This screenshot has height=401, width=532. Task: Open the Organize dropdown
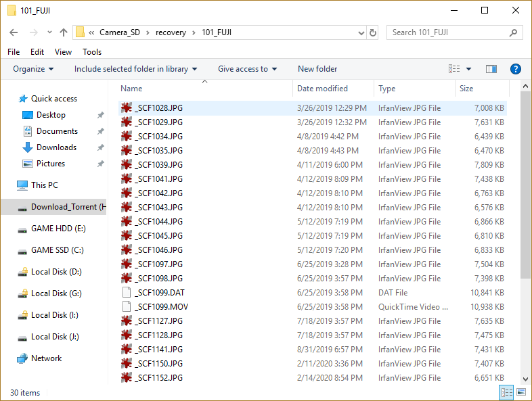pyautogui.click(x=33, y=69)
